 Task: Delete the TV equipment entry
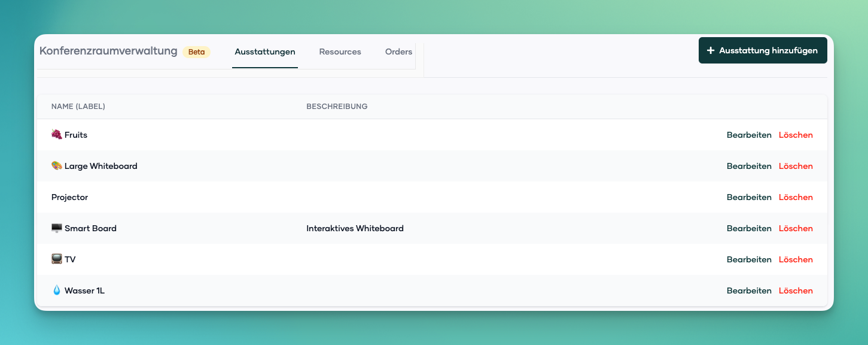point(795,259)
